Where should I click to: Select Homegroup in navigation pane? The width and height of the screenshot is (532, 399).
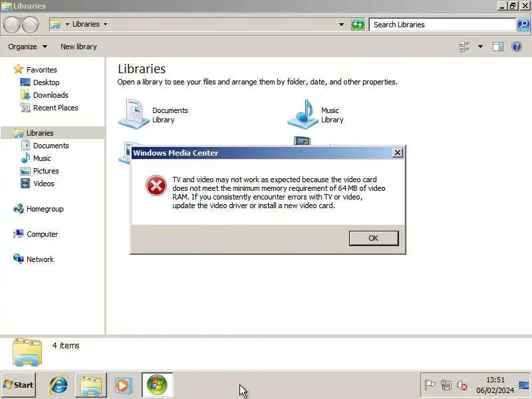[39, 209]
